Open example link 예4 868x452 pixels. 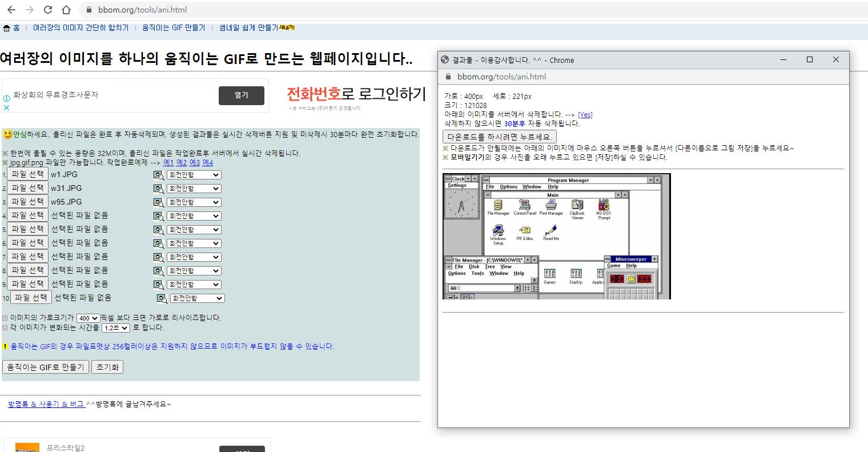208,163
